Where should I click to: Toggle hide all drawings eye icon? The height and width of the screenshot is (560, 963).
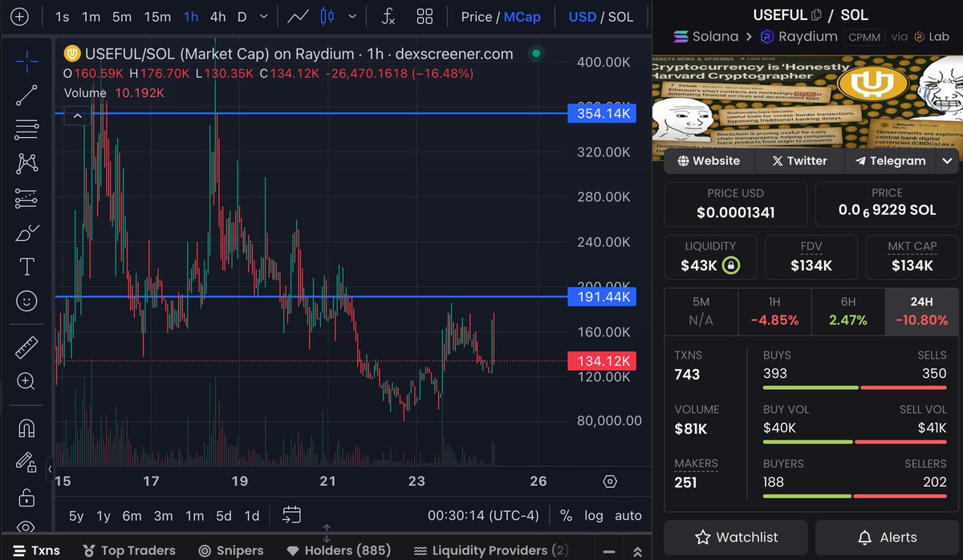tap(26, 527)
